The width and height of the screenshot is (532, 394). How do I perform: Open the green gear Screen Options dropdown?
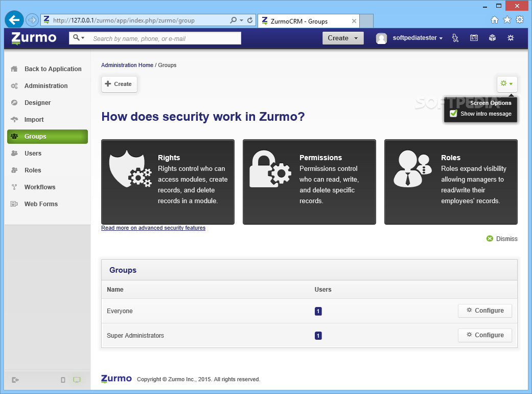[507, 84]
